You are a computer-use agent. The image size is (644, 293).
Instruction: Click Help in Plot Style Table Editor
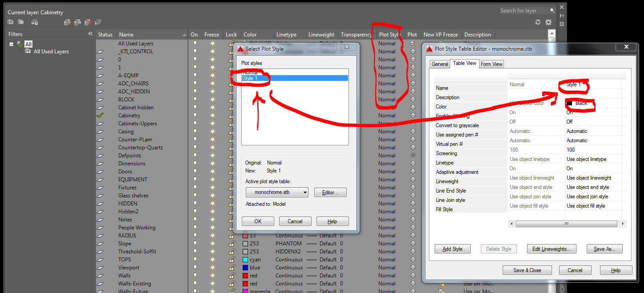point(616,270)
